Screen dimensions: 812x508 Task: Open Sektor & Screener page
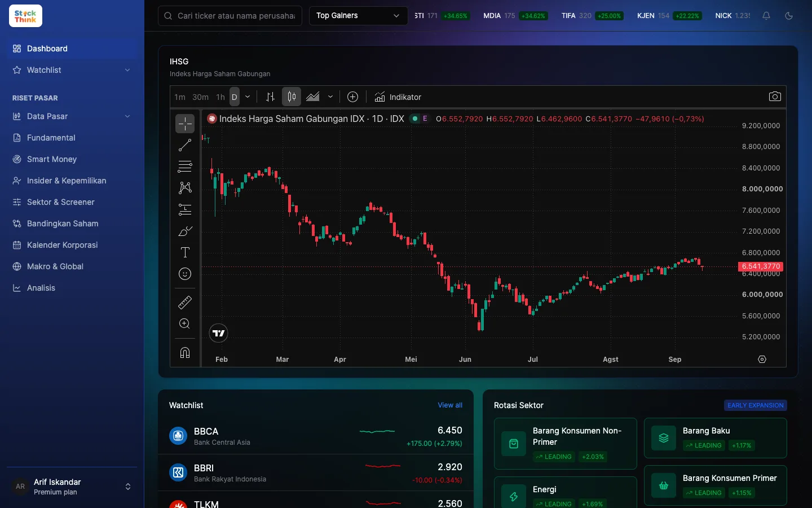tap(72, 202)
